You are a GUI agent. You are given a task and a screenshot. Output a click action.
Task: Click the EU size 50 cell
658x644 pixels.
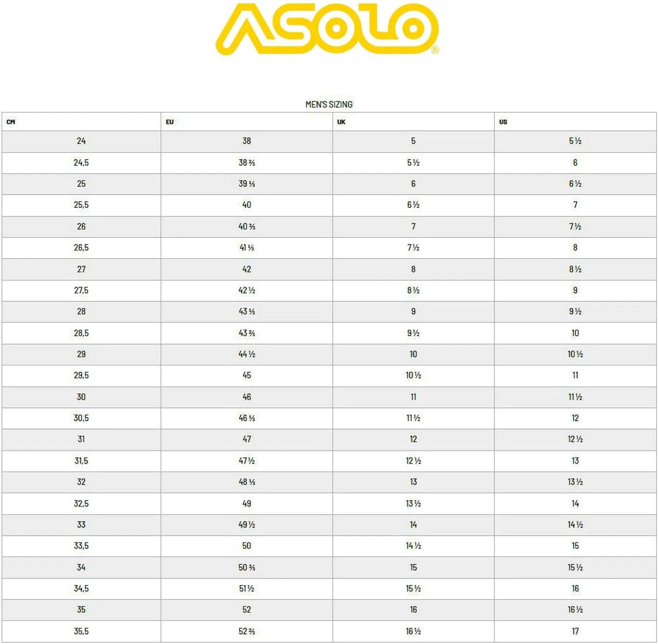coord(247,546)
